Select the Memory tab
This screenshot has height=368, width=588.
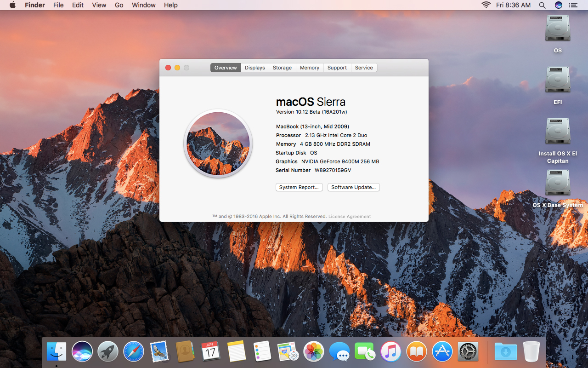pyautogui.click(x=309, y=67)
